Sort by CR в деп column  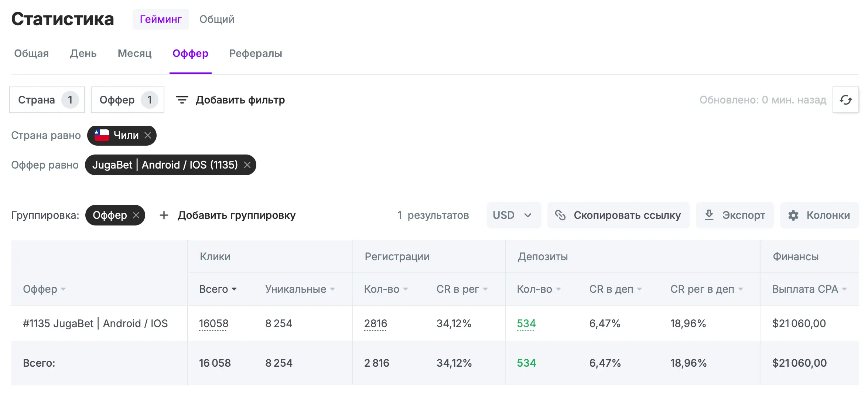click(615, 289)
